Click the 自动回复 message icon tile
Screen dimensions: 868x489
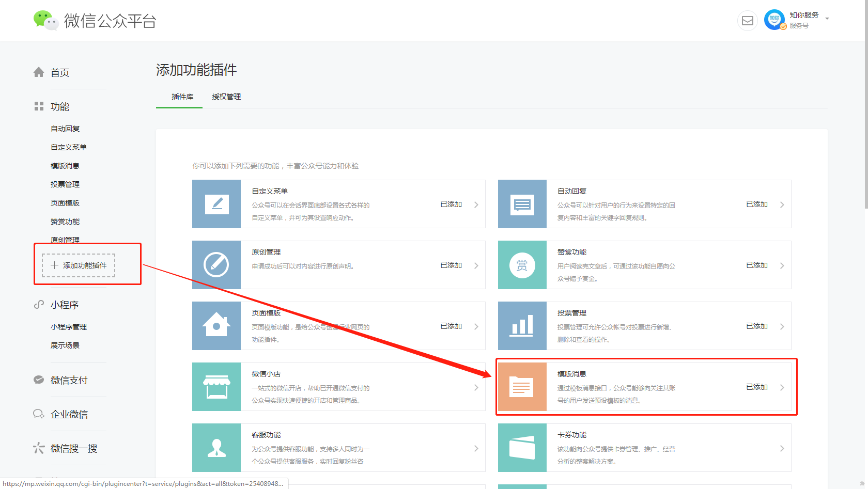point(522,204)
